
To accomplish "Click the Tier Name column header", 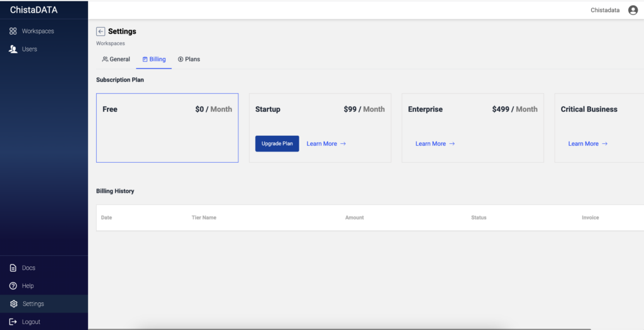I will [x=204, y=217].
